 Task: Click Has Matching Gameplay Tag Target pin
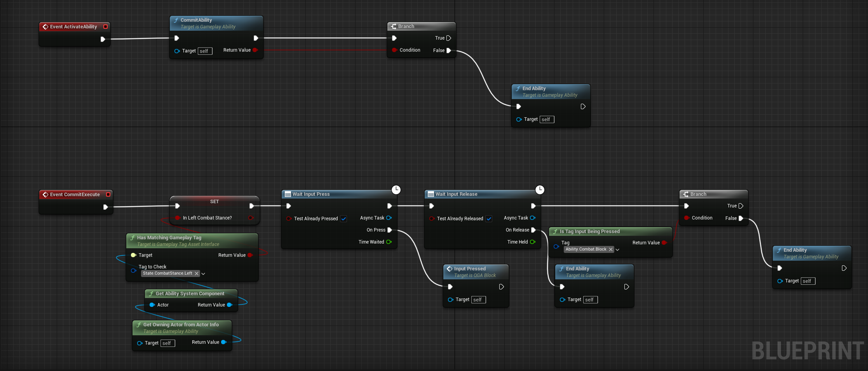(133, 255)
